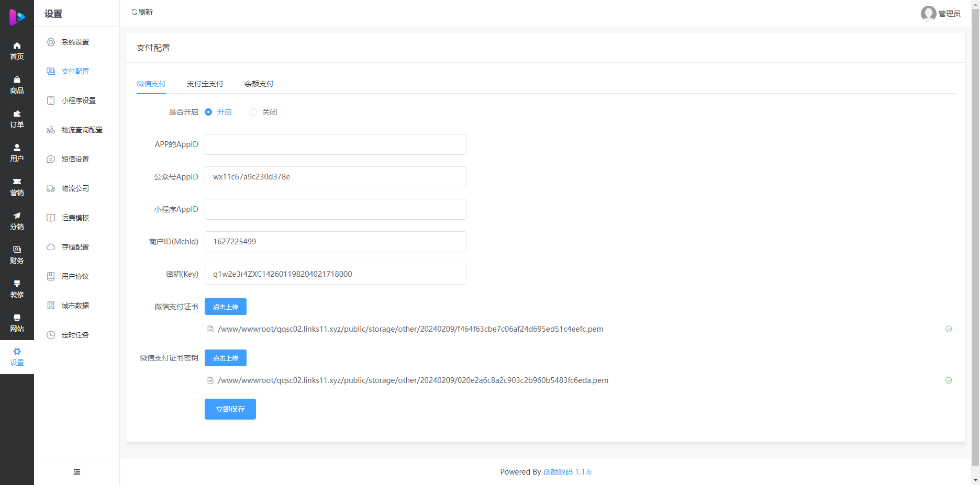Open the 分销 distribution icon
Viewport: 980px width, 485px height.
[x=17, y=216]
